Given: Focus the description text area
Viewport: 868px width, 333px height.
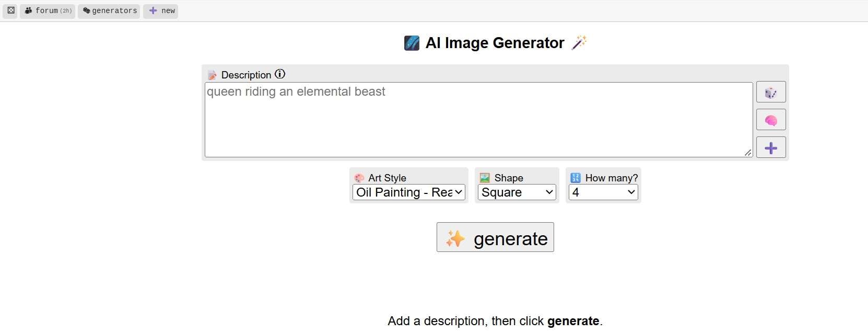Looking at the screenshot, I should pyautogui.click(x=478, y=120).
